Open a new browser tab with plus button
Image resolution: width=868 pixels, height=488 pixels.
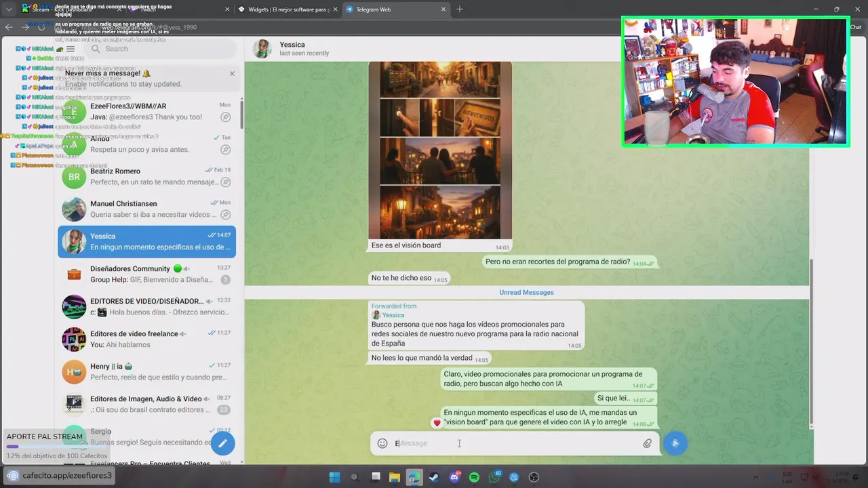460,9
